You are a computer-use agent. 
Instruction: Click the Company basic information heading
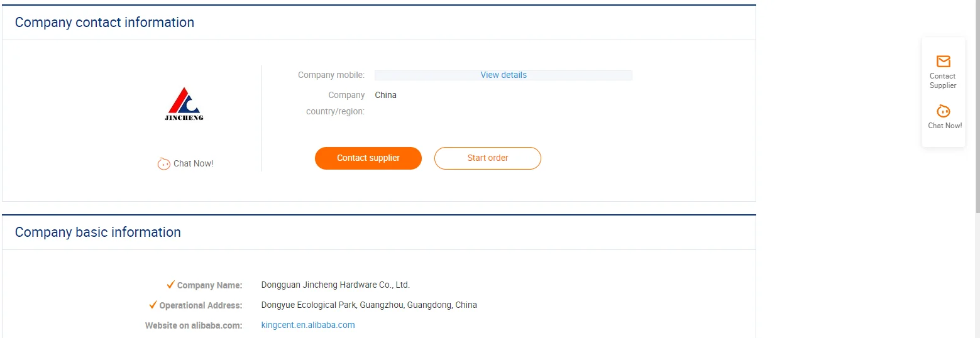98,232
